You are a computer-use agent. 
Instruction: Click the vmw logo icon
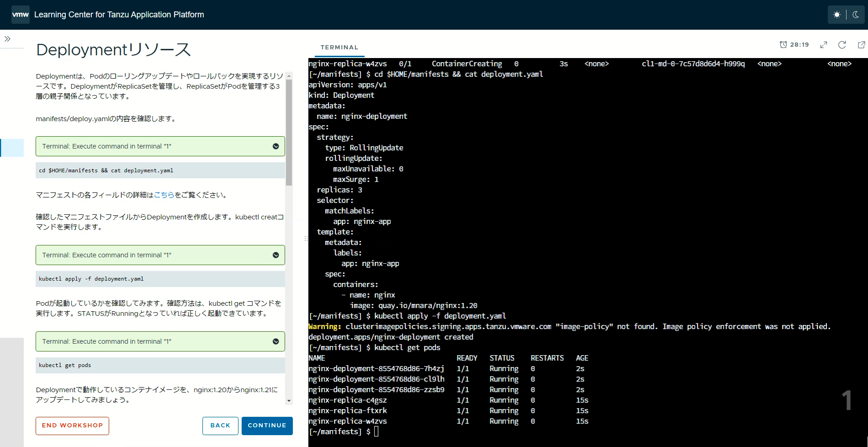coord(20,15)
